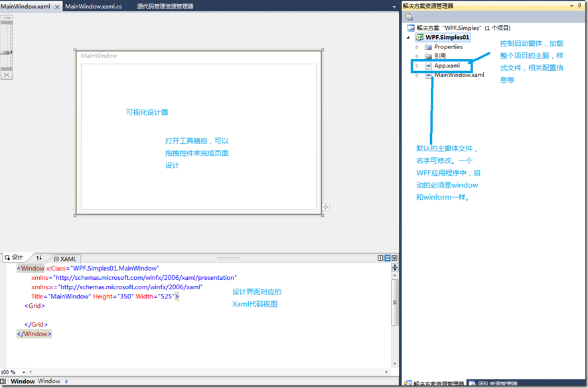588x388 pixels.
Task: Select the WPF.Simples01 project
Action: pos(447,38)
